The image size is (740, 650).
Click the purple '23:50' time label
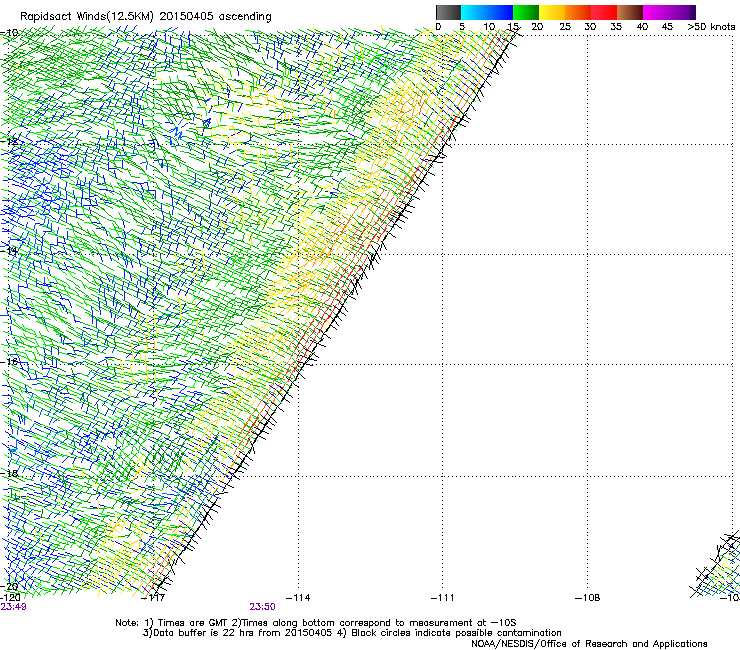coord(262,607)
